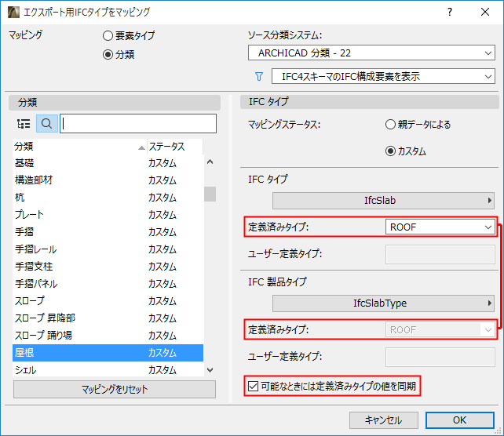The width and height of the screenshot is (504, 436).
Task: Sort by the ステータス column header
Action: [x=175, y=147]
